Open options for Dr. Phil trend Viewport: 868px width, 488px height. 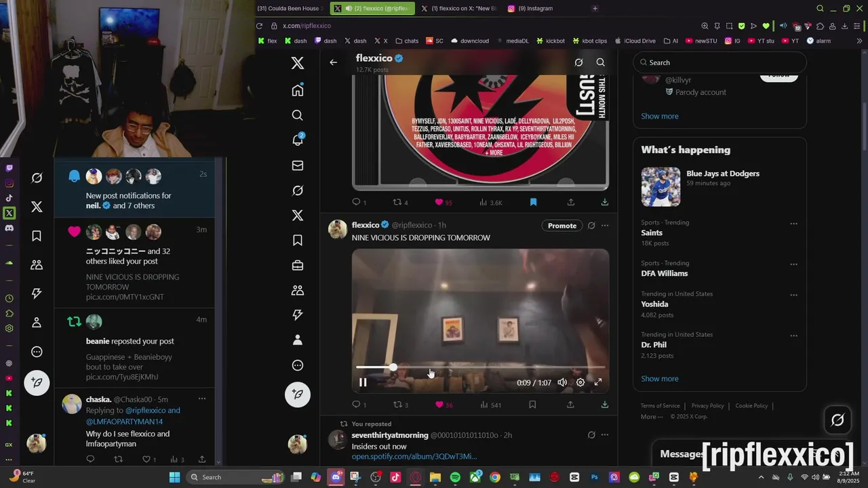793,336
